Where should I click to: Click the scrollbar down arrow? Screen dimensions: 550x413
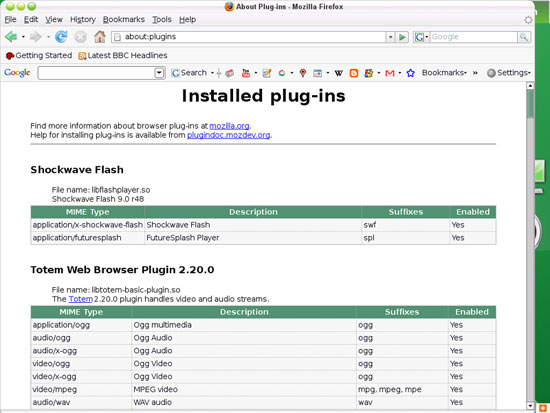click(530, 406)
